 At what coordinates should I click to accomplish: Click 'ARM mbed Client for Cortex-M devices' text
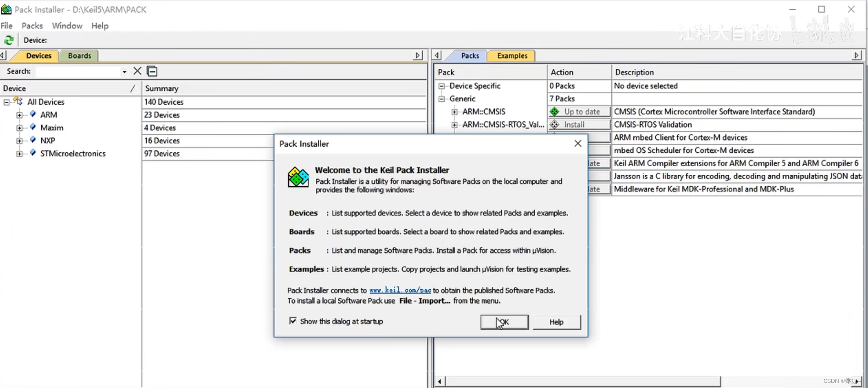click(680, 137)
